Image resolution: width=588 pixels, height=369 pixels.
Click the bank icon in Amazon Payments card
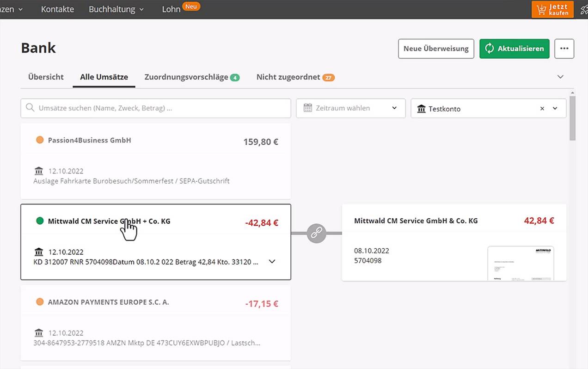pos(39,333)
